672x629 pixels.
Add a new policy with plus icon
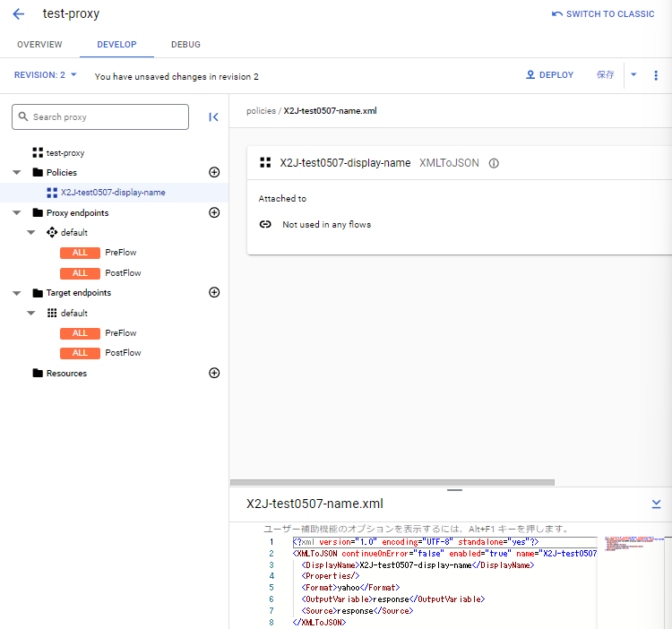click(214, 172)
